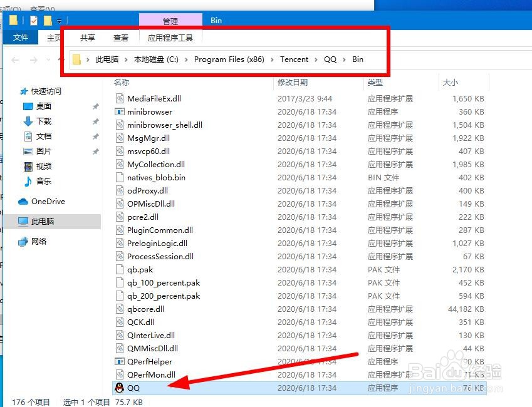Viewport: 532px width, 407px height.
Task: Open the 应用程序工具 ribbon tab
Action: (x=170, y=38)
